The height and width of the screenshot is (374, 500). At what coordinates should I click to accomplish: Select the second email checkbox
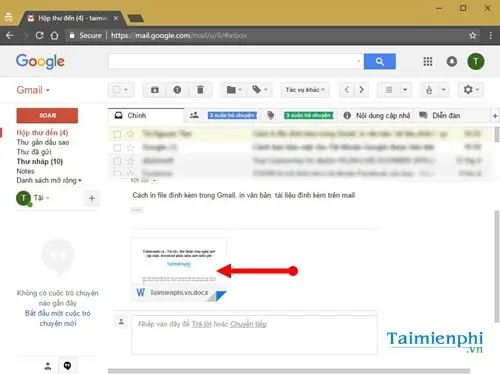117,148
